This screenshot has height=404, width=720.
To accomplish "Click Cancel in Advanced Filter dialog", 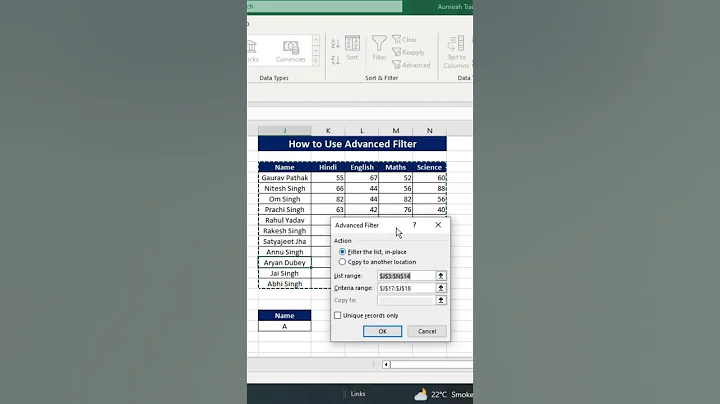I will [x=427, y=331].
